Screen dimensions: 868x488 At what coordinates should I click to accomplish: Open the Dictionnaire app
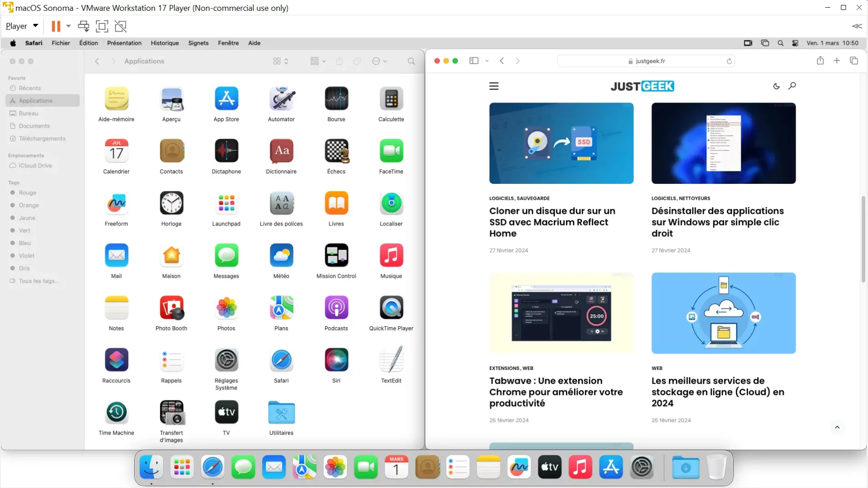281,151
